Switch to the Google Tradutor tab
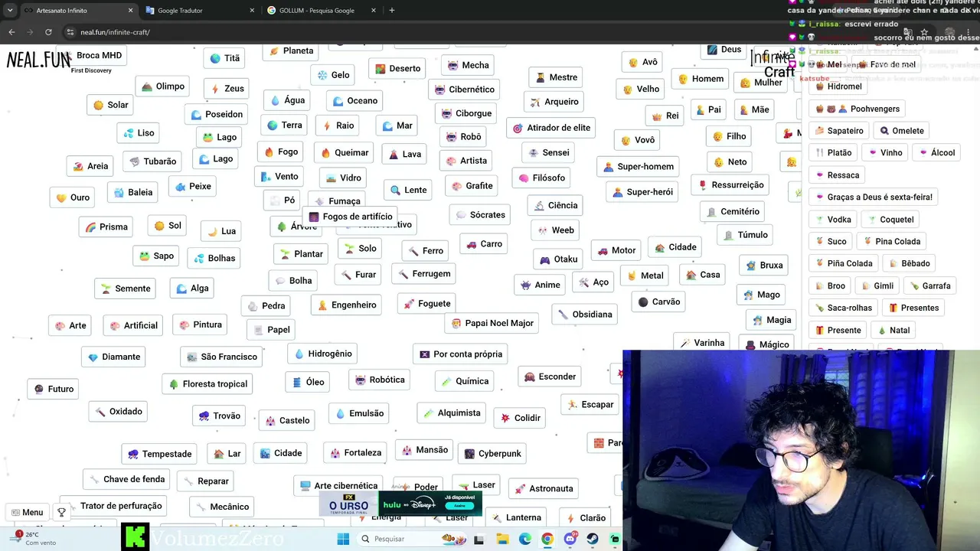Screen dimensions: 980x551 tap(200, 11)
